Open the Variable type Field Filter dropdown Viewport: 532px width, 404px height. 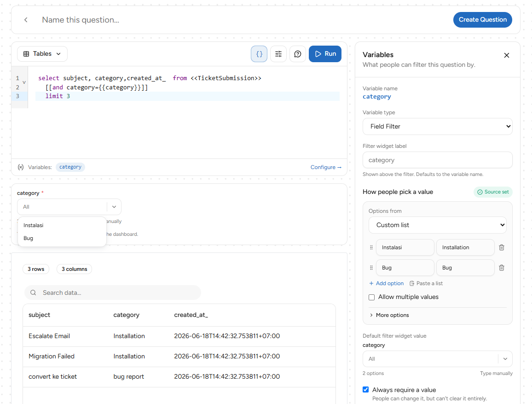[437, 127]
